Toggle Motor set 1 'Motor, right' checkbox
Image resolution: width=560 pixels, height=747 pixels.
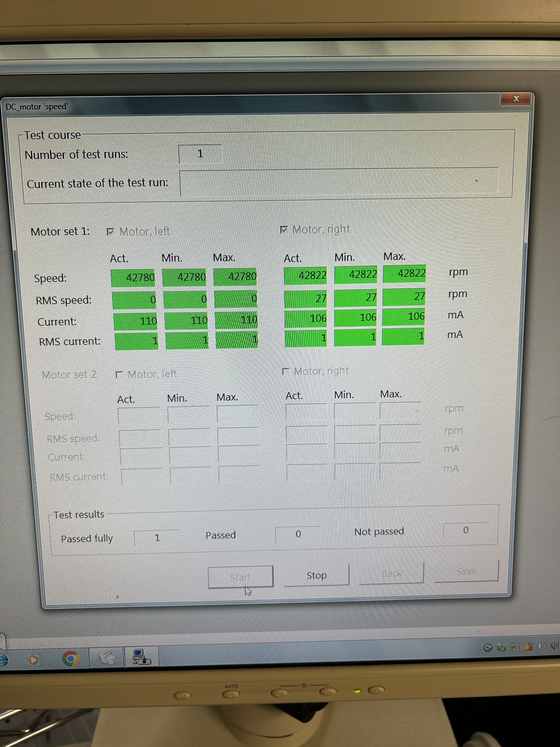284,230
